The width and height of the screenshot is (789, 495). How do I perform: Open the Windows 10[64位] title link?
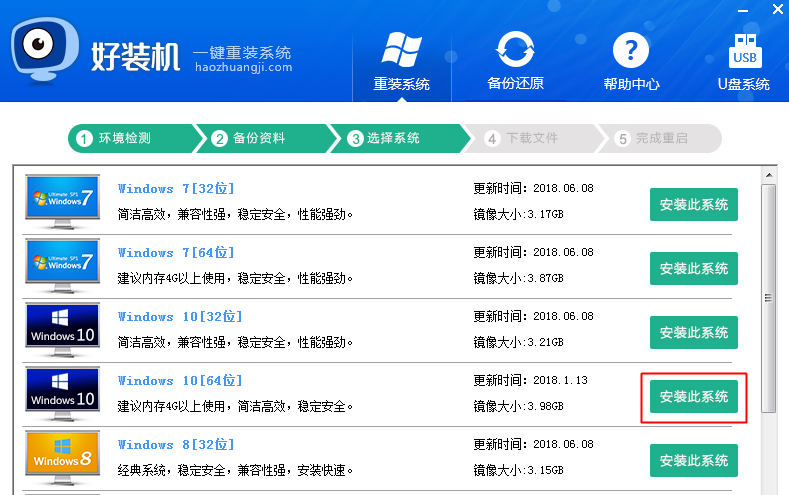[x=180, y=380]
